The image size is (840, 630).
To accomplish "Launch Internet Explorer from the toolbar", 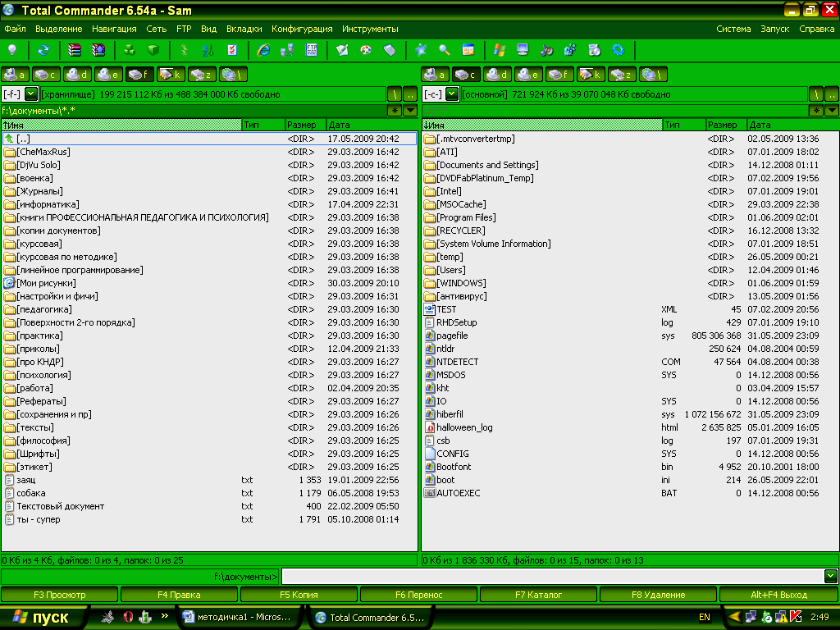I will 263,50.
